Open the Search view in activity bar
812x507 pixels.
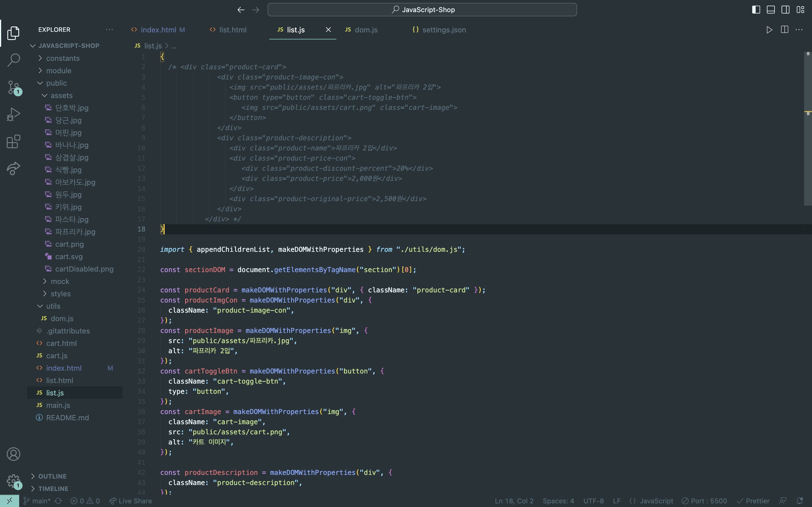click(x=14, y=60)
